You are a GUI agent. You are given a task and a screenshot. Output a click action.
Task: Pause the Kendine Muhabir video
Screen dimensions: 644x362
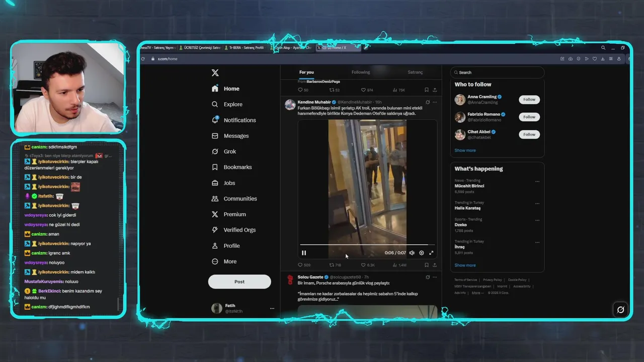(304, 253)
